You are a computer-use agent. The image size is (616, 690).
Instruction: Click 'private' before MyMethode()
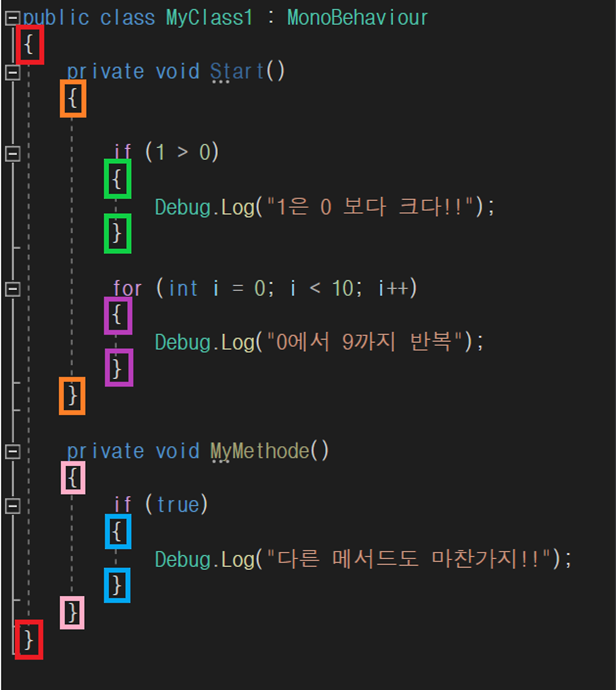tap(105, 451)
